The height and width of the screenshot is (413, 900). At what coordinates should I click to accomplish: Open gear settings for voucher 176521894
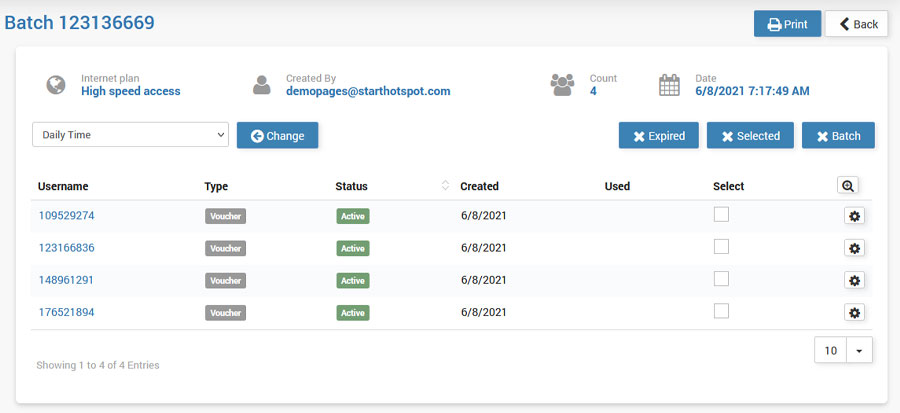coord(854,313)
